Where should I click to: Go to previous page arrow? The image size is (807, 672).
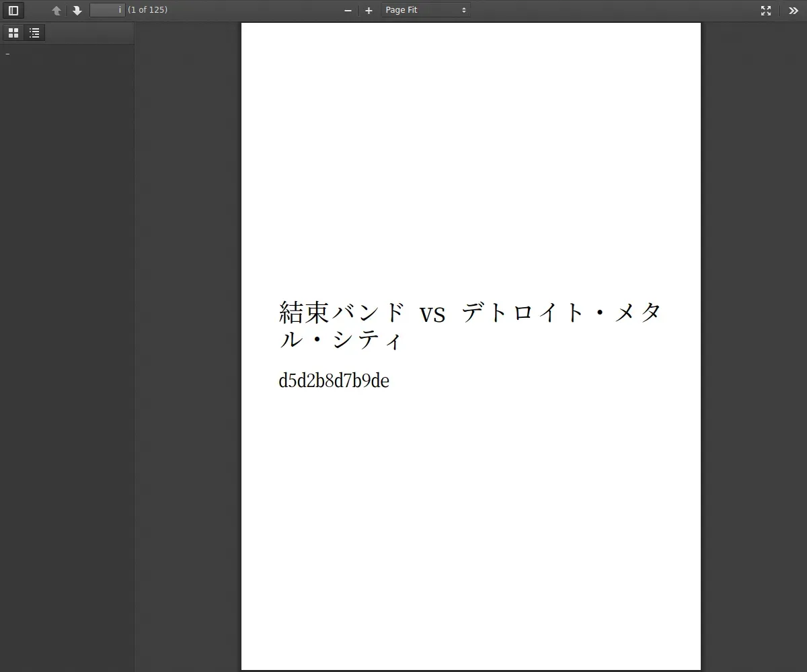pos(56,10)
